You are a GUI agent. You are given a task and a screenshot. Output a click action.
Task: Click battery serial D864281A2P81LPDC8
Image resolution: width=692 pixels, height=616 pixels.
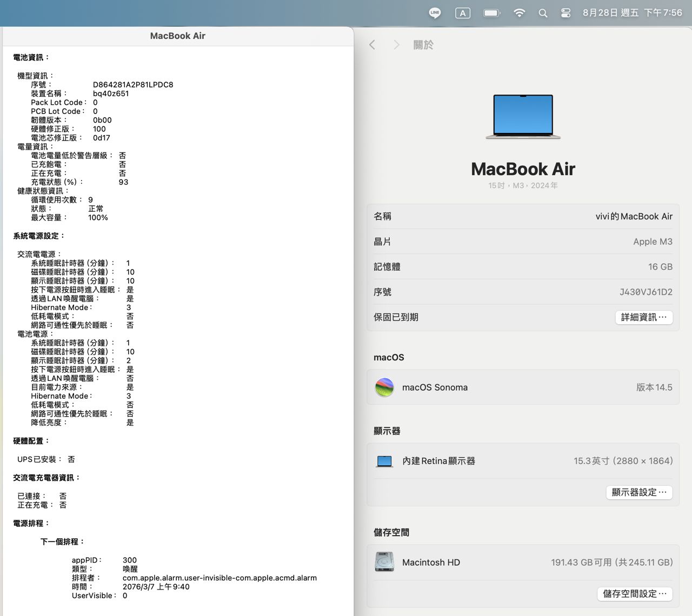(x=133, y=85)
